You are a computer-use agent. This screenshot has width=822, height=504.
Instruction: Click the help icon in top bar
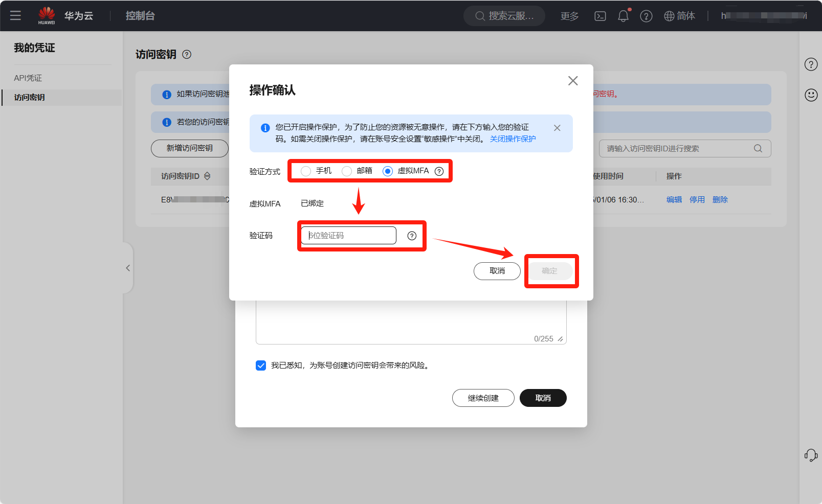[x=646, y=16]
